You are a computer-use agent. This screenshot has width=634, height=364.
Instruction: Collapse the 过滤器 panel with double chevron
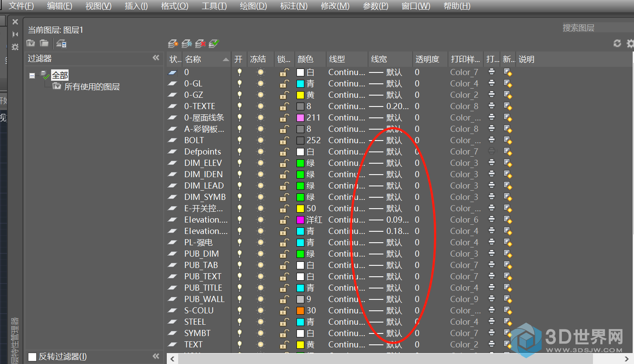click(x=156, y=58)
